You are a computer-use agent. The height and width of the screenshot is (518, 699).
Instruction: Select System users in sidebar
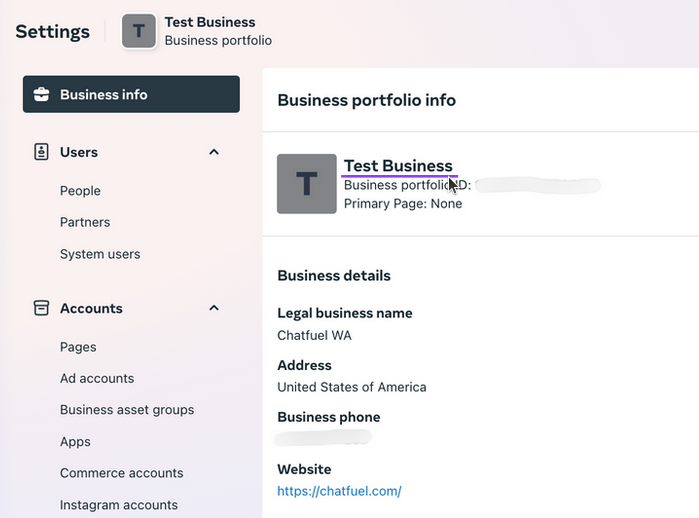tap(100, 254)
